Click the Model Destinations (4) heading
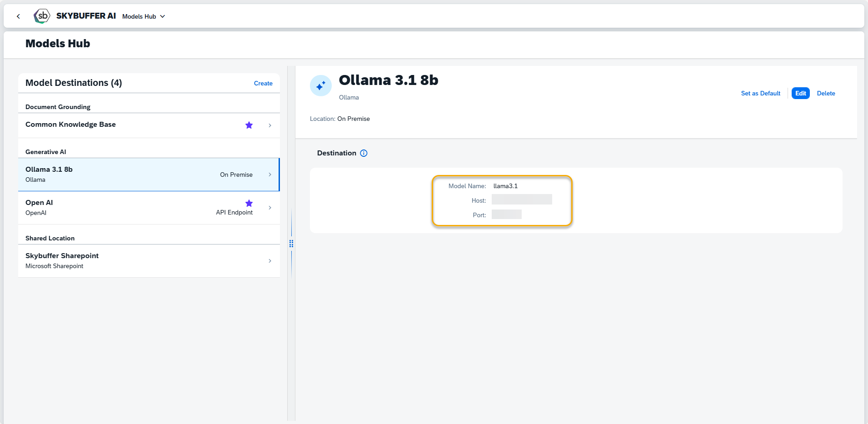Viewport: 868px width, 424px height. click(x=74, y=83)
